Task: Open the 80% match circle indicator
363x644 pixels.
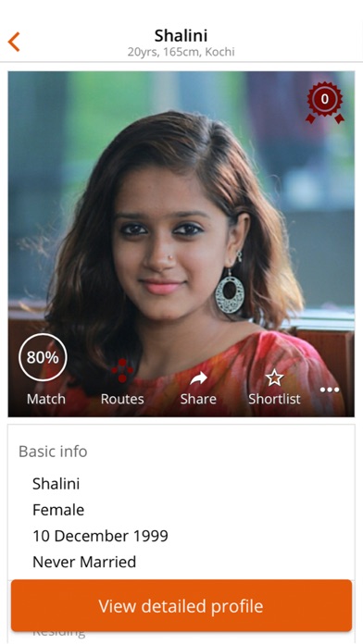Action: pos(43,357)
